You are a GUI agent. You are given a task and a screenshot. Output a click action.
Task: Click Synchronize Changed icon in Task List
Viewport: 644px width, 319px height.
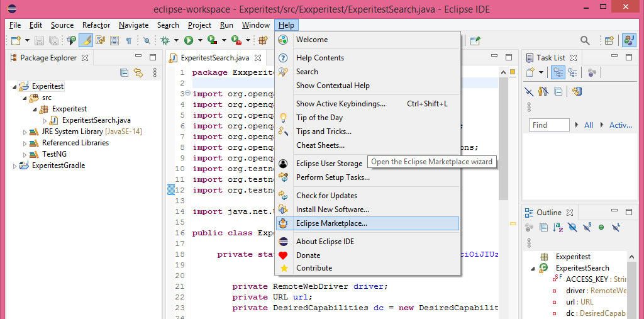coord(577,92)
